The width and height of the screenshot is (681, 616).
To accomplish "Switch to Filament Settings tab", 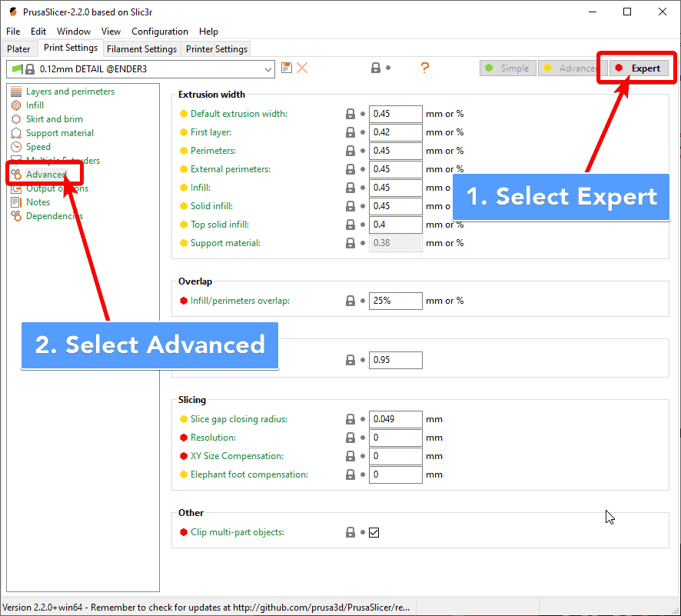I will [x=141, y=49].
